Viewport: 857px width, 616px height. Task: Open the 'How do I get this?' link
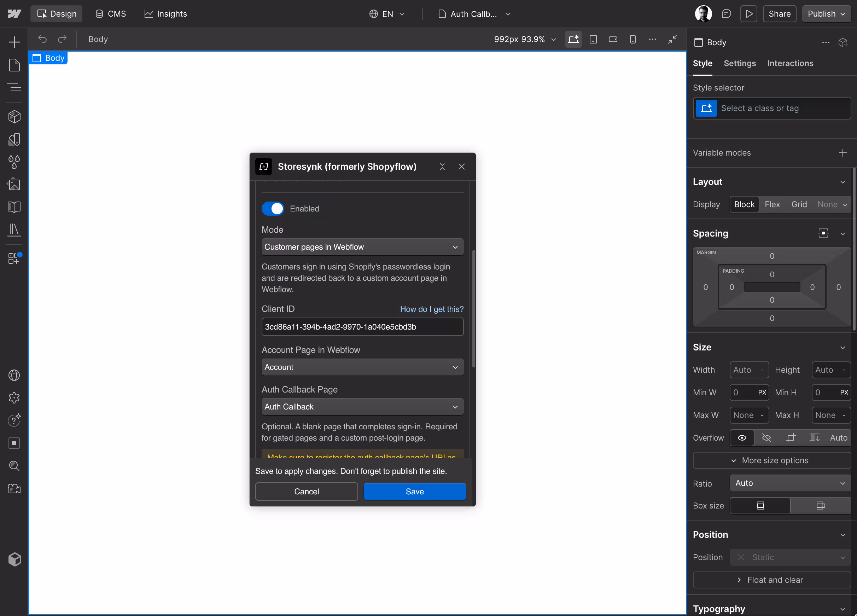coord(432,309)
